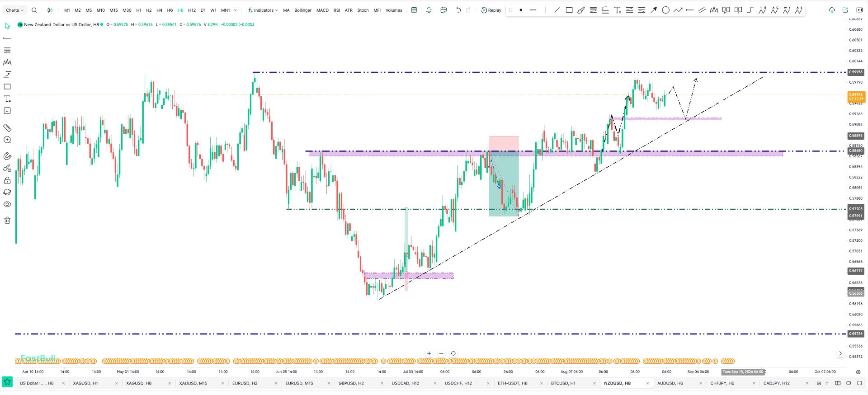Choose the parallel channel tool
The width and height of the screenshot is (868, 395).
[x=702, y=10]
